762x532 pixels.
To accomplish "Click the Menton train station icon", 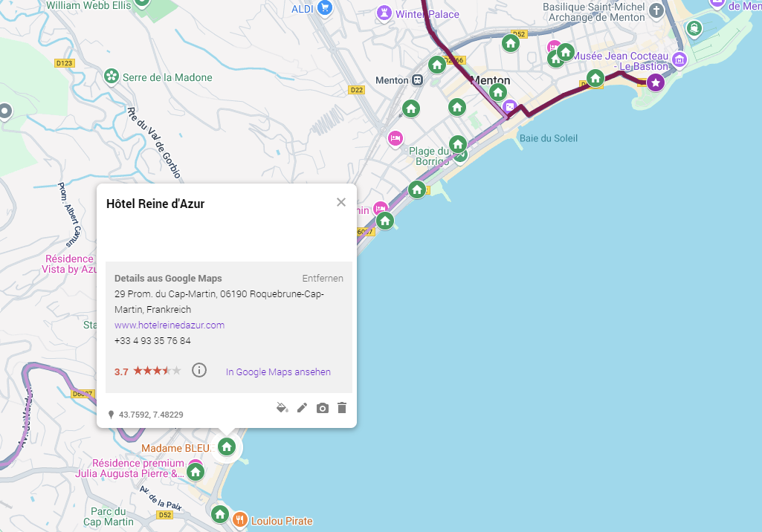I will (x=417, y=80).
